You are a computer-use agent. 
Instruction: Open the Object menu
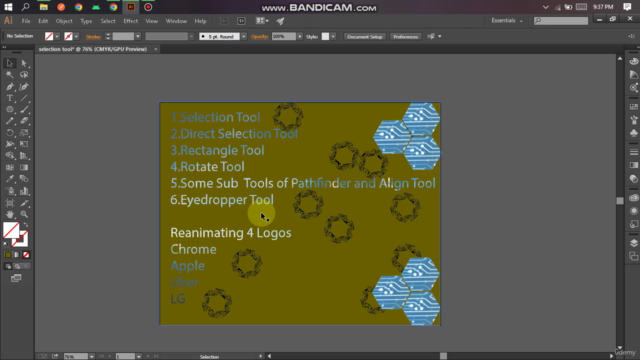coord(64,21)
